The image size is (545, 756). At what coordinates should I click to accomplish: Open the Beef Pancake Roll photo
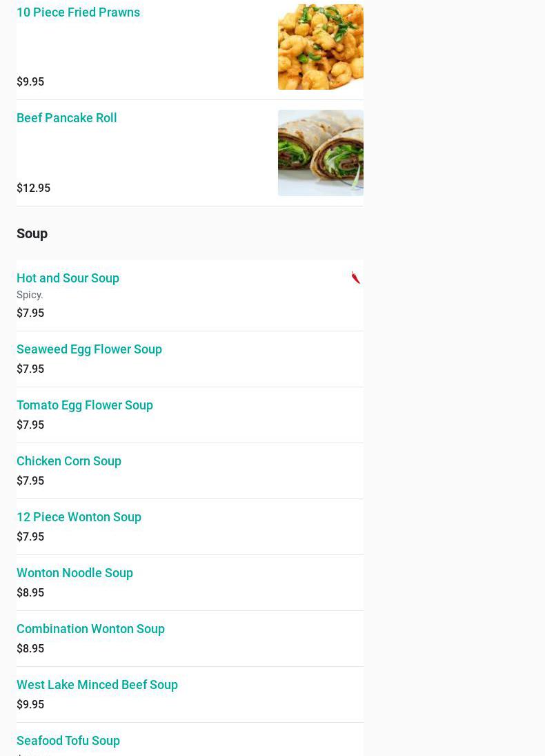coord(320,153)
